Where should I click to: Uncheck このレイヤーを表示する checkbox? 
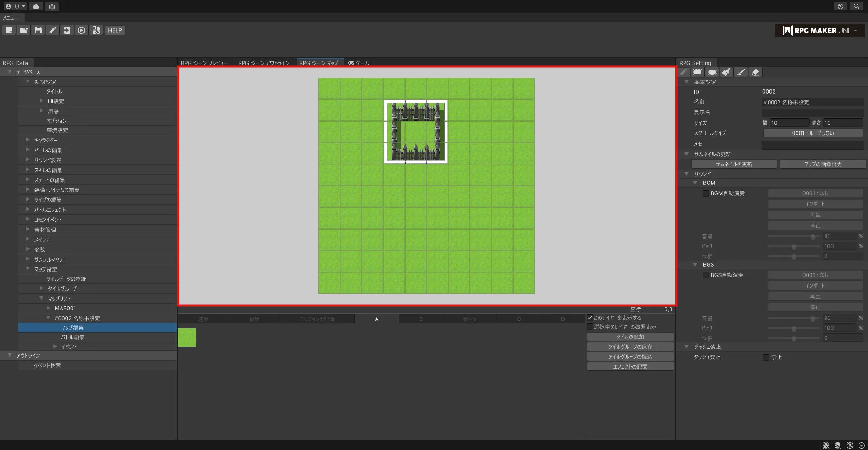coord(590,318)
